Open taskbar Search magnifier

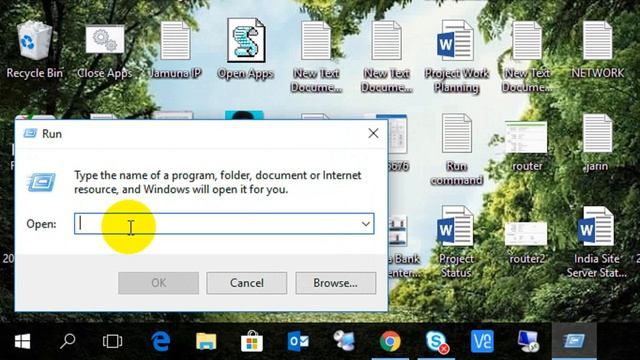coord(67,341)
